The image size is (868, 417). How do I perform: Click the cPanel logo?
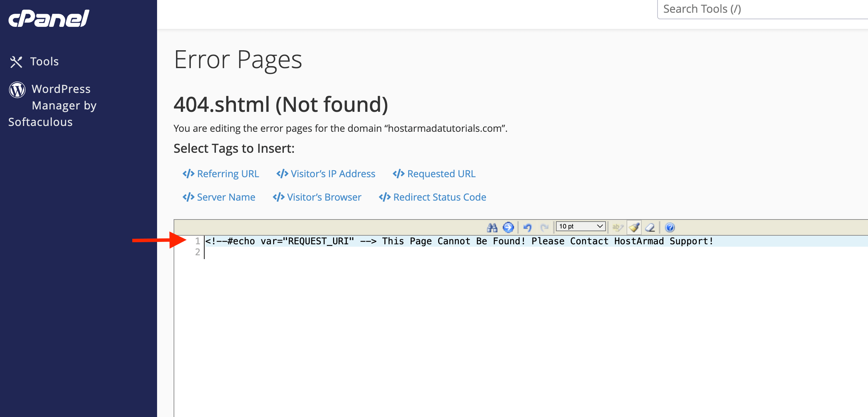pos(49,18)
